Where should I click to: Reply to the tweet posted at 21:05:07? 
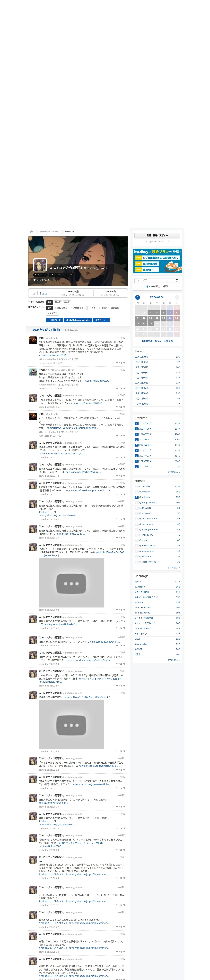click(x=117, y=628)
